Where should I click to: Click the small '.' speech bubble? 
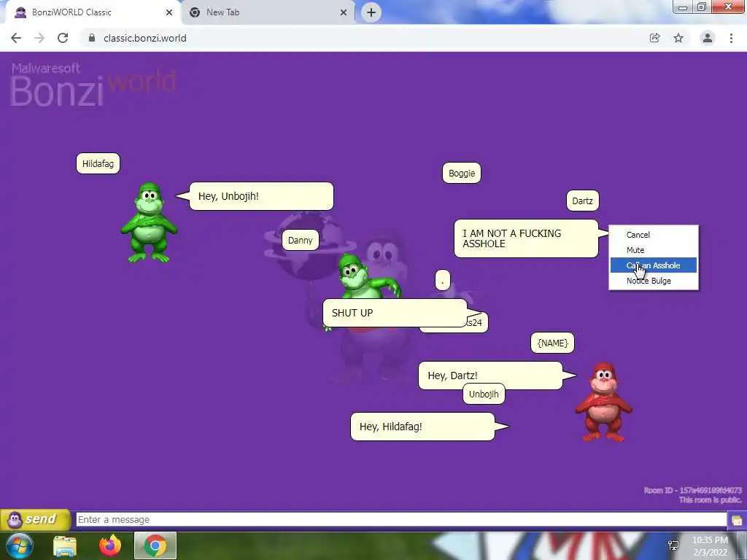point(443,280)
